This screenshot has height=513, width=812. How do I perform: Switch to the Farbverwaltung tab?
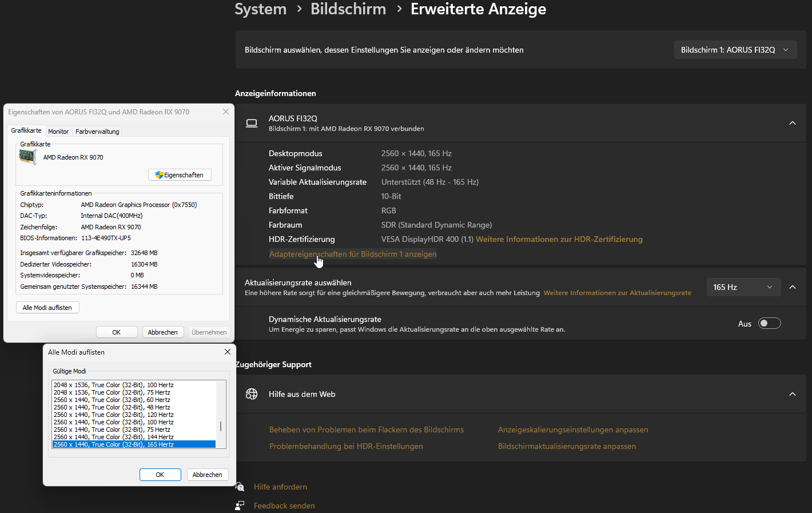click(x=97, y=132)
